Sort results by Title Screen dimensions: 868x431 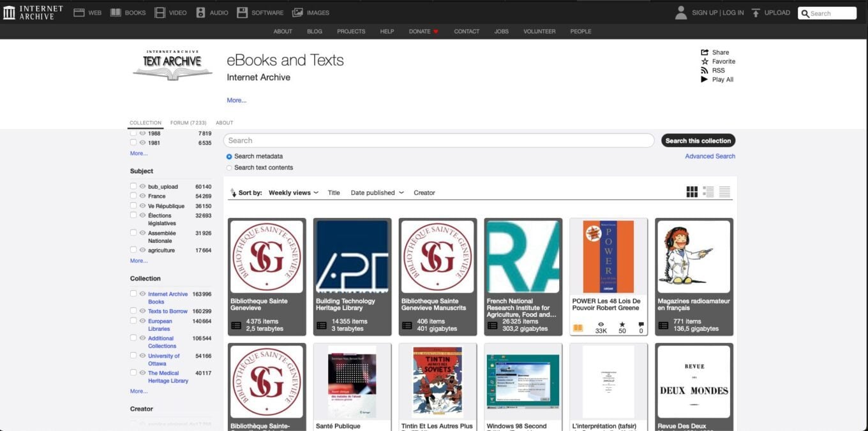pos(334,193)
